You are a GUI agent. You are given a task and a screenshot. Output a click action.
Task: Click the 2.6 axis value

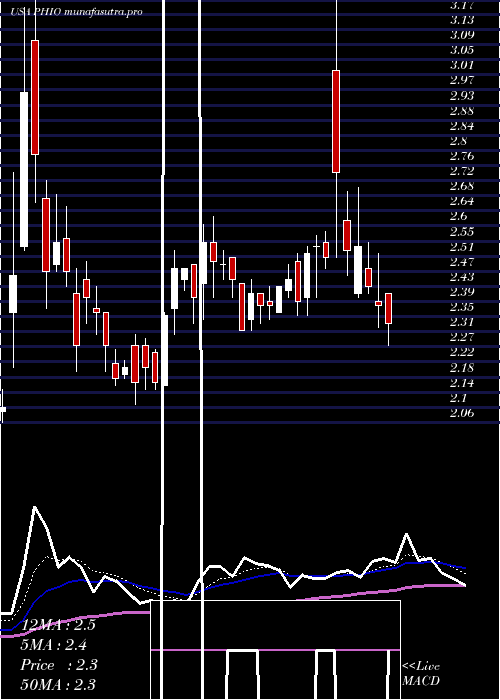point(459,217)
